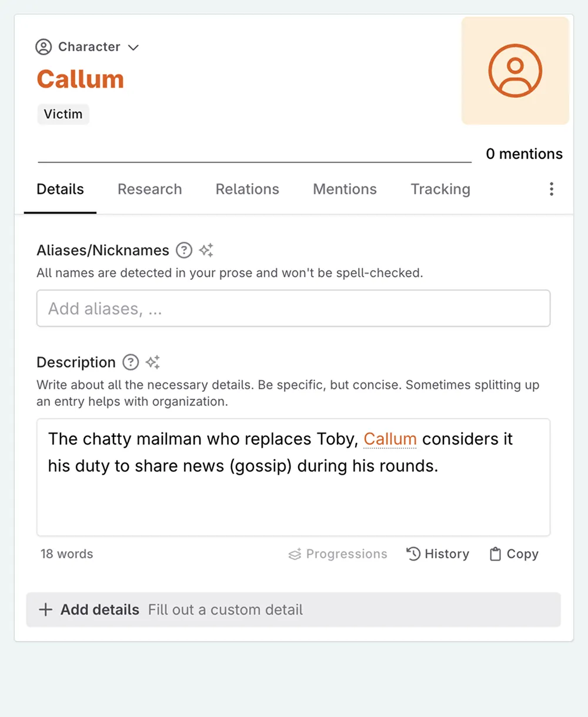Click AI sparkle icon next to Aliases/Nicknames
Image resolution: width=588 pixels, height=717 pixels.
(206, 251)
